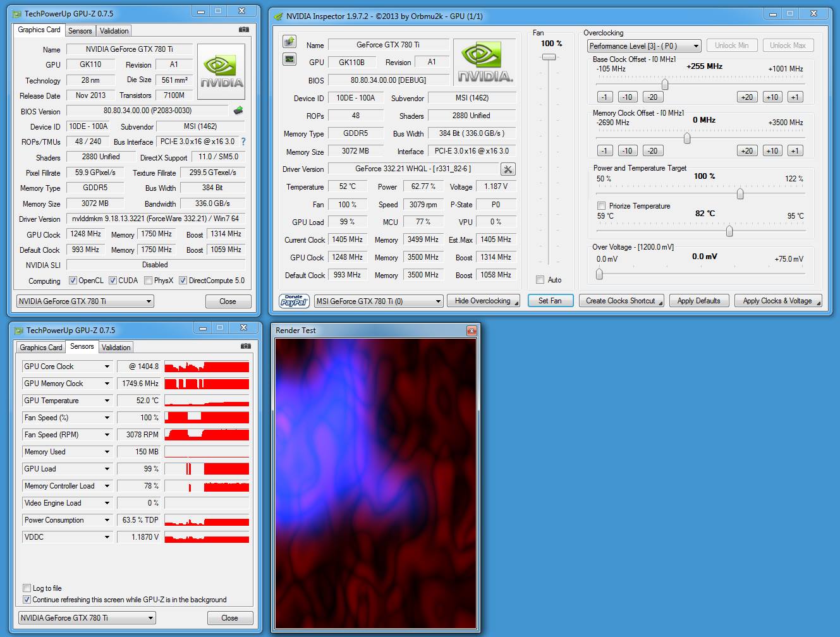840x637 pixels.
Task: Click the PayPal Donate icon
Action: pos(294,301)
